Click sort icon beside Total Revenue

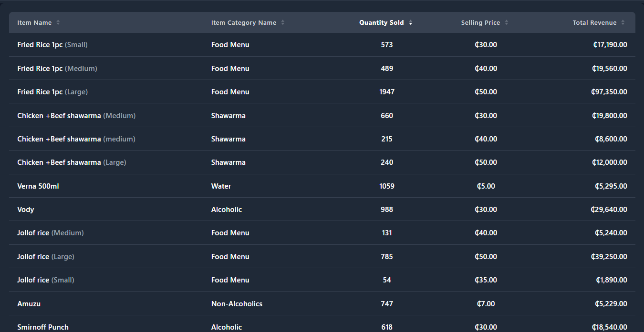coord(623,22)
